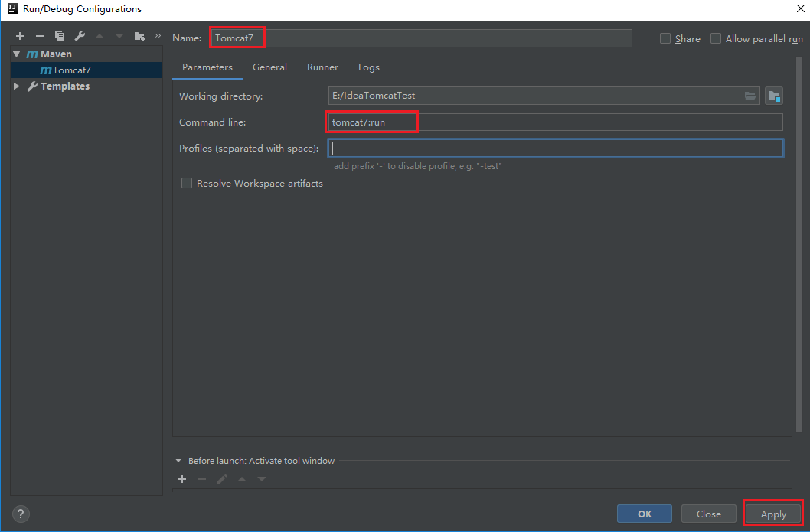Enable Allow parallel run checkbox
Viewport: 810px width, 532px height.
coord(716,39)
